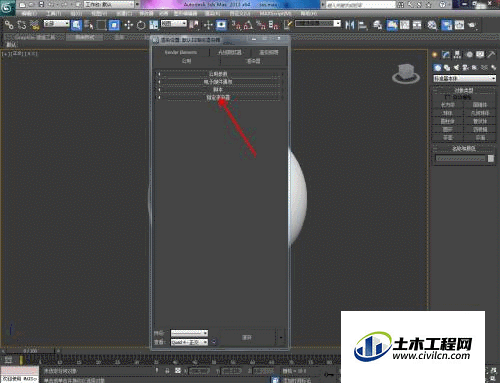This screenshot has height=383, width=500.
Task: Toggle the Graphite Modeling ribbon
Action: coord(392,25)
